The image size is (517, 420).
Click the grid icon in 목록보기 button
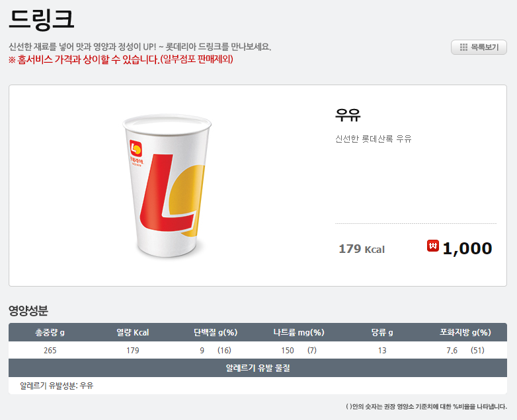click(463, 48)
